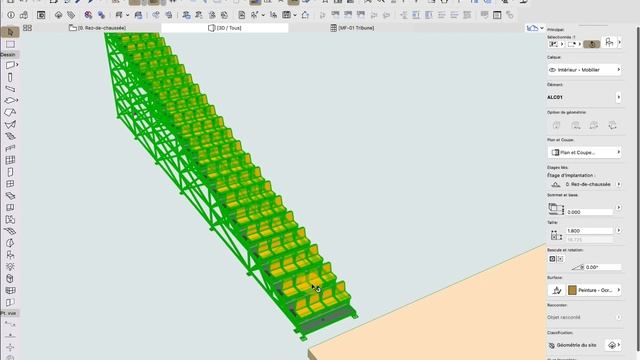Click the rotation angle field 0.00°
Viewport: 640px width, 360px height.
coord(603,267)
